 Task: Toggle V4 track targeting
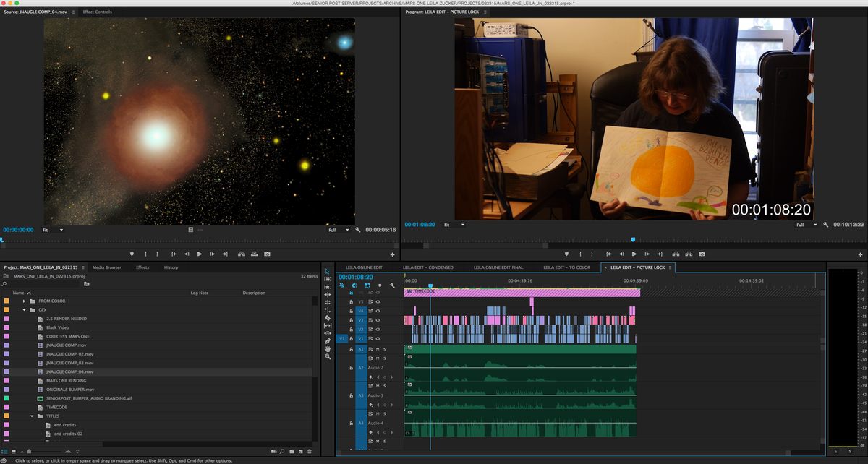pos(361,311)
